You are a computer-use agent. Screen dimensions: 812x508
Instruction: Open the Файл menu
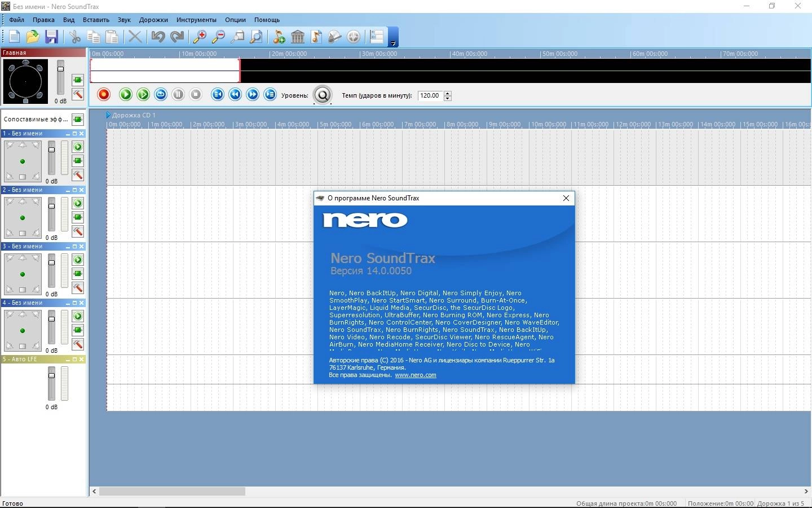(x=16, y=20)
